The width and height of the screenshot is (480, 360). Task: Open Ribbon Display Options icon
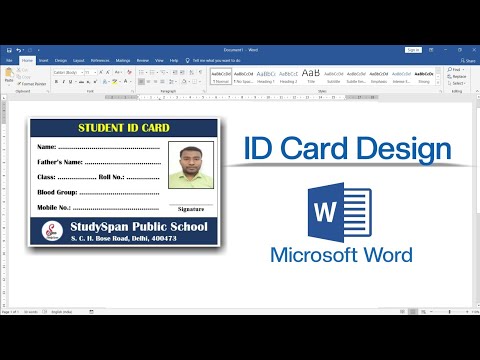click(431, 50)
